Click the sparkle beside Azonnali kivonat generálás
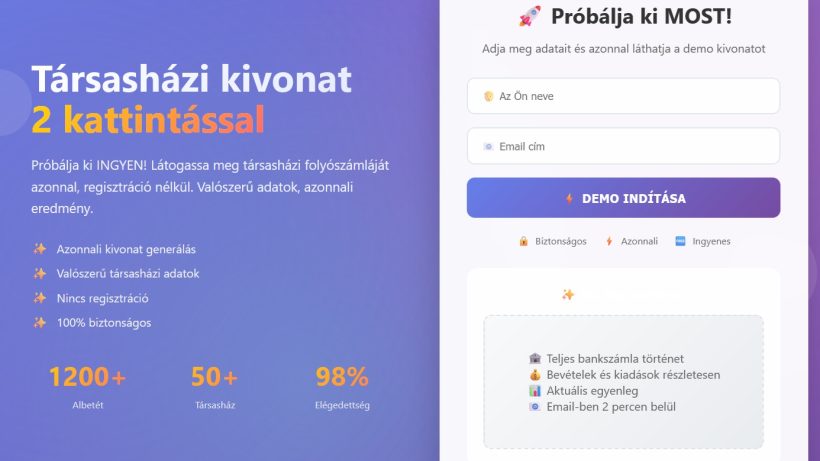 [x=40, y=249]
